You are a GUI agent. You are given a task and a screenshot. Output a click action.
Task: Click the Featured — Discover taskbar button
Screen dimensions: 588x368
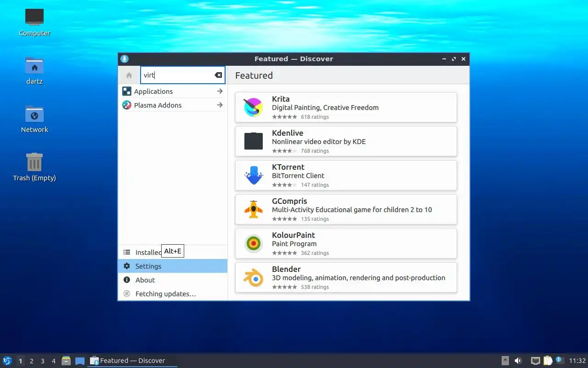(132, 361)
